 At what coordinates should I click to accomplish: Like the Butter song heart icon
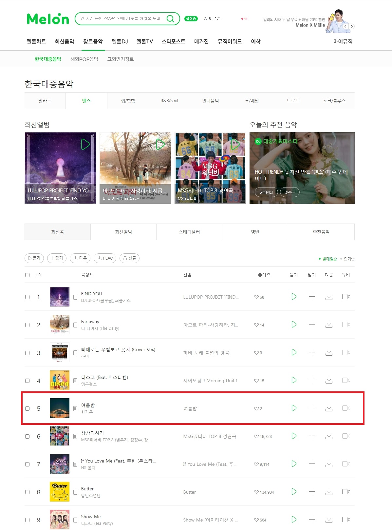pyautogui.click(x=256, y=492)
